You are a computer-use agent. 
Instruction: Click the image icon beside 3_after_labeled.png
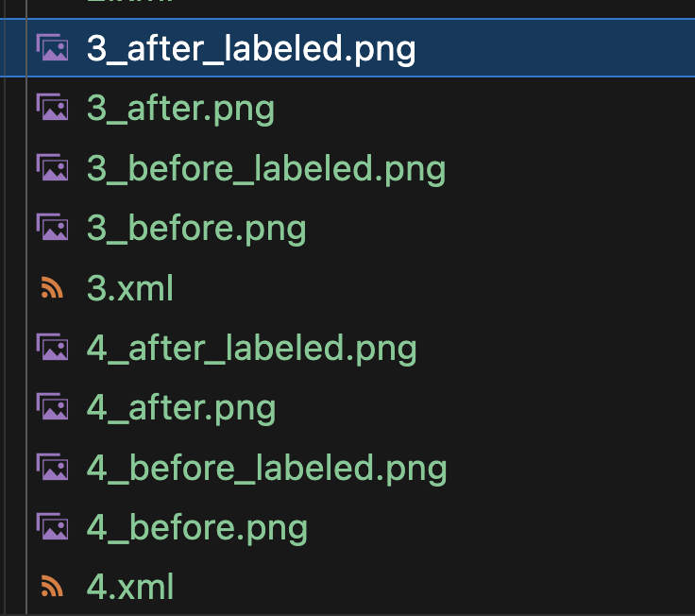pos(52,48)
